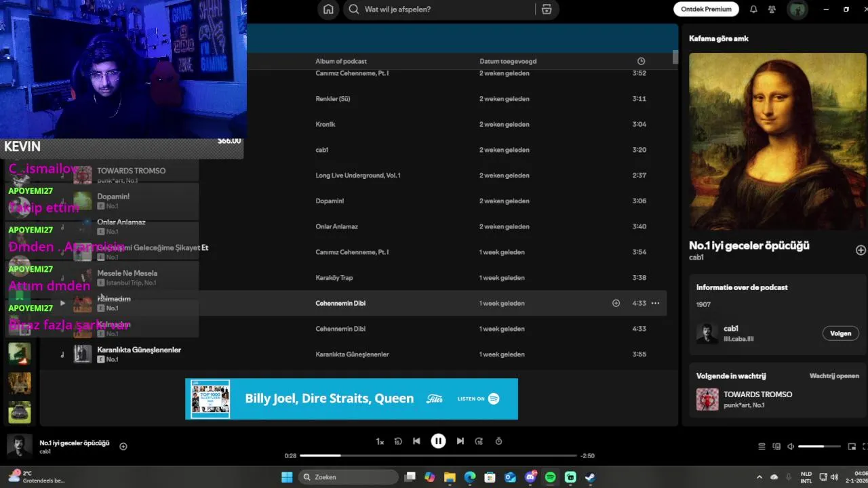
Task: Open Microsoft Edge from the taskbar
Action: [470, 477]
